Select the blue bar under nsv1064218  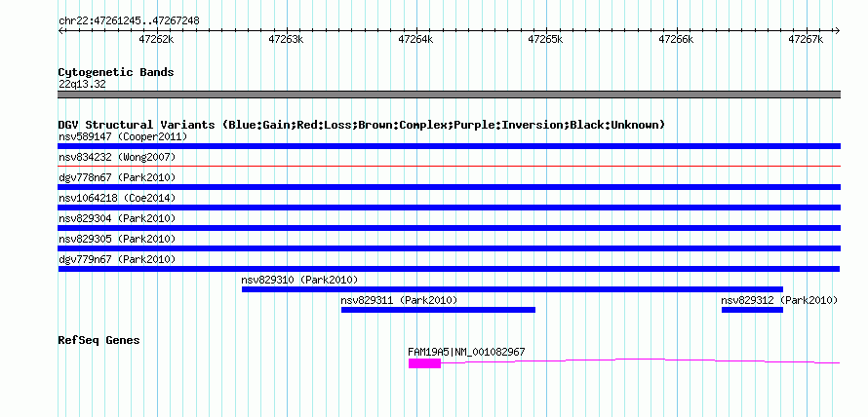tap(449, 208)
